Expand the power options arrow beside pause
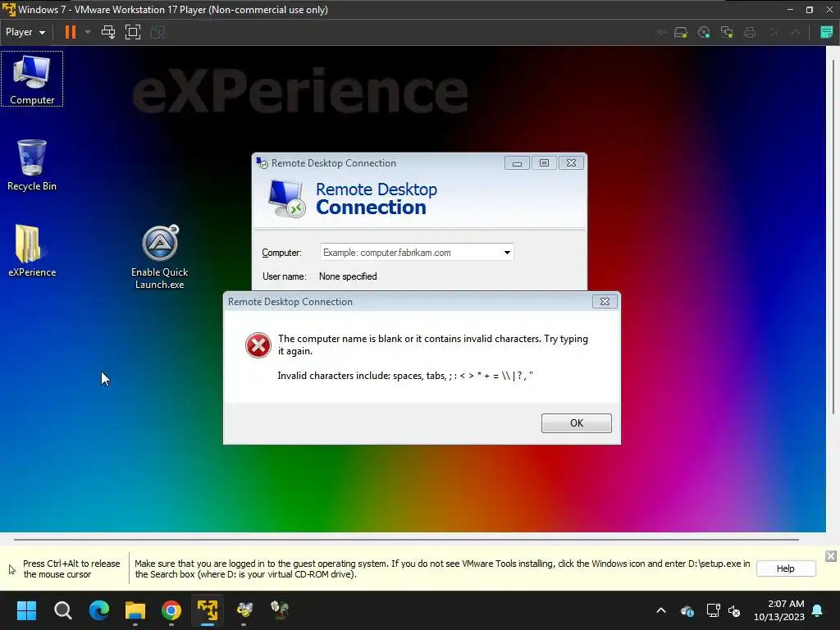 pyautogui.click(x=88, y=32)
